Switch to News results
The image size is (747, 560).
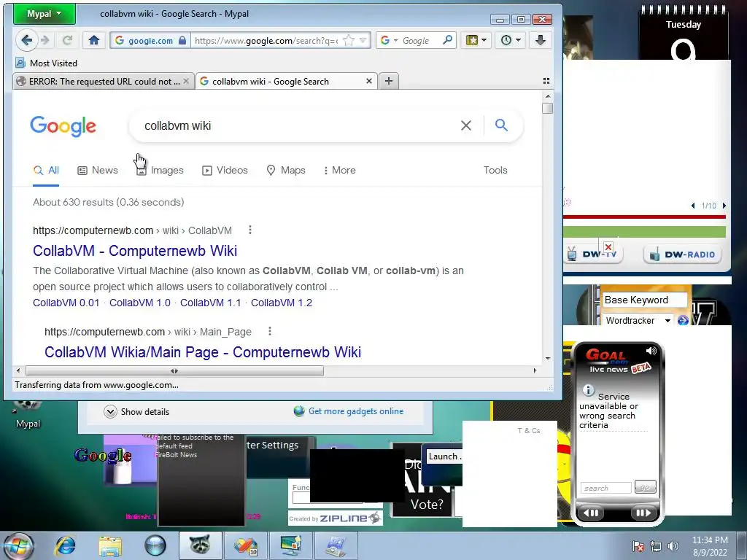click(x=98, y=171)
